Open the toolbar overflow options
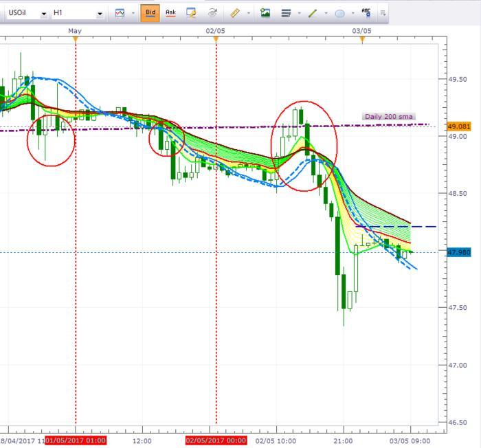The width and height of the screenshot is (481, 448). [x=383, y=13]
